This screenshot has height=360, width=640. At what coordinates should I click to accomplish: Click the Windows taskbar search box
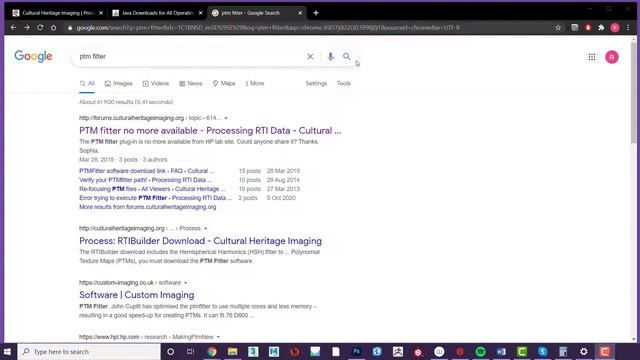(x=89, y=351)
